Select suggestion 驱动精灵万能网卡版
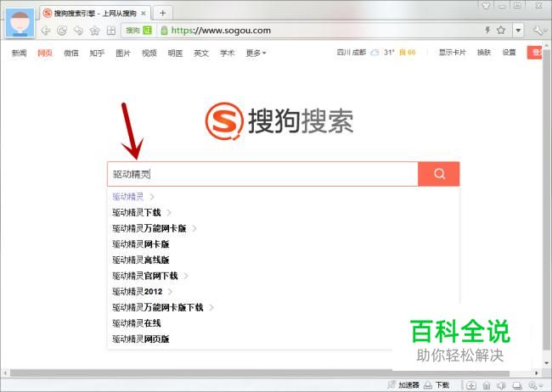This screenshot has width=552, height=392. 149,228
